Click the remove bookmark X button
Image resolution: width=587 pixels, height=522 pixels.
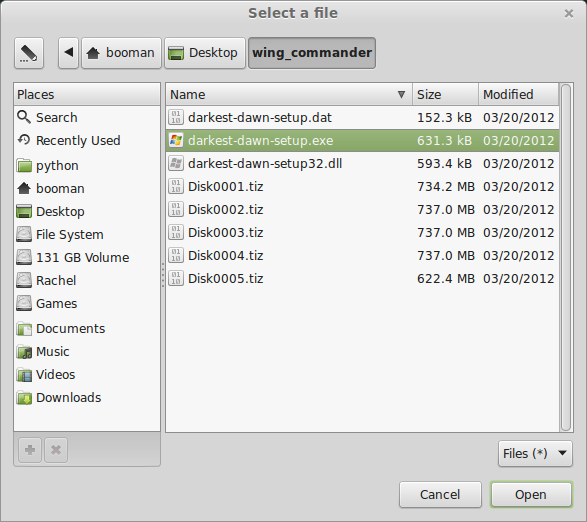pyautogui.click(x=56, y=450)
